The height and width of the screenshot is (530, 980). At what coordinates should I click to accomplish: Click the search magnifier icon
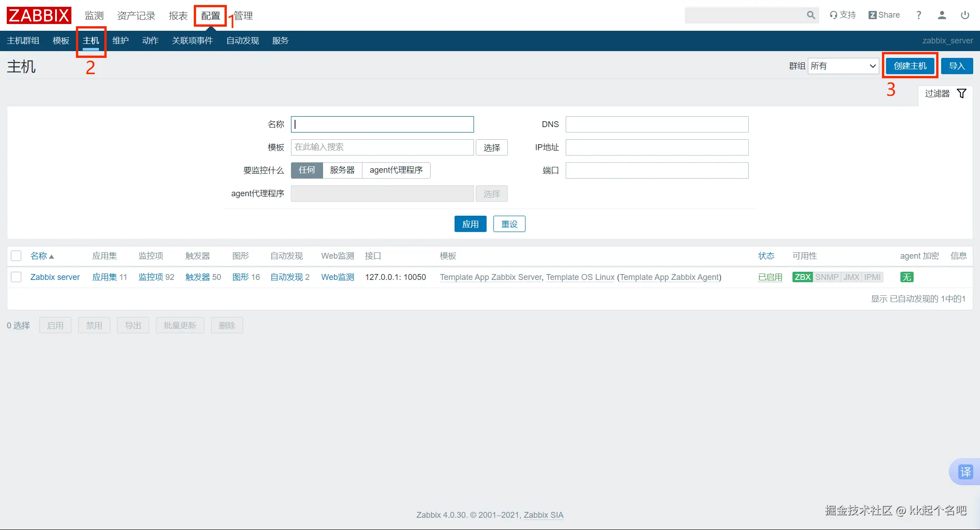click(811, 15)
